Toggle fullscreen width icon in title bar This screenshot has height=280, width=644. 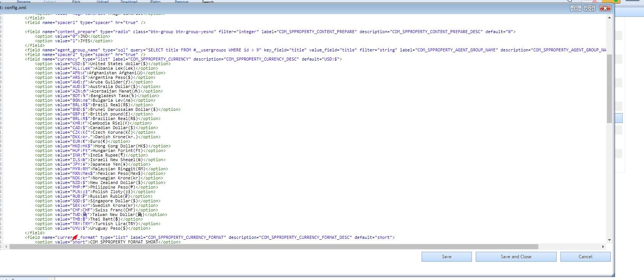click(589, 8)
